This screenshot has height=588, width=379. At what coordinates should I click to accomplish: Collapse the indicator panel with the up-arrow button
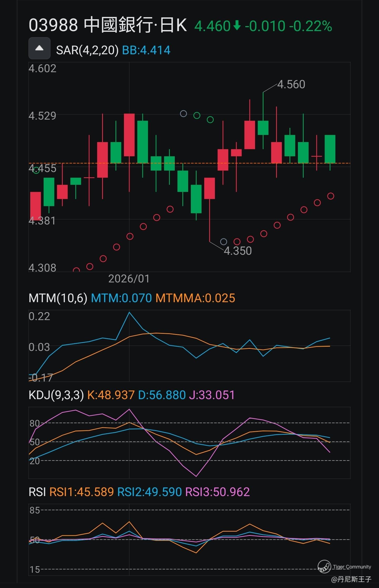[39, 48]
